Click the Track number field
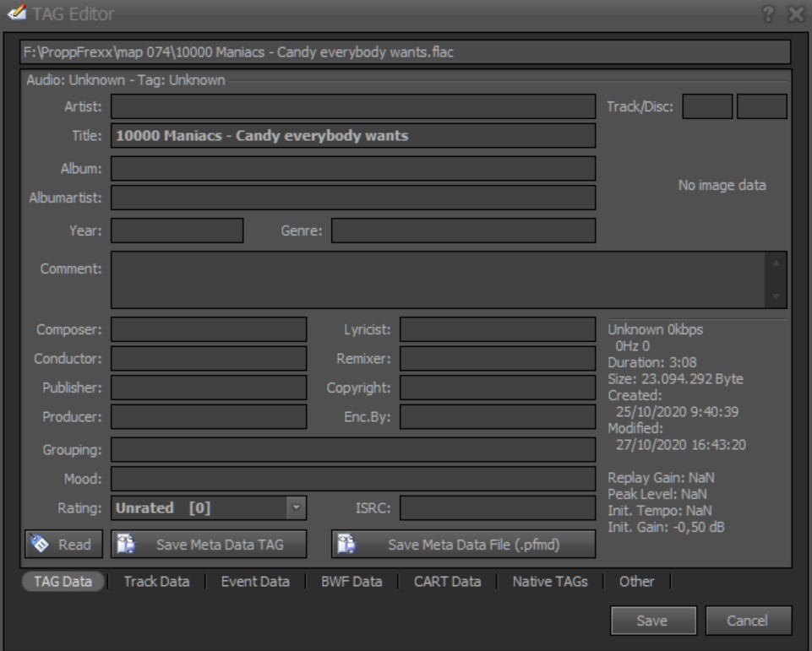The height and width of the screenshot is (651, 812). click(707, 106)
